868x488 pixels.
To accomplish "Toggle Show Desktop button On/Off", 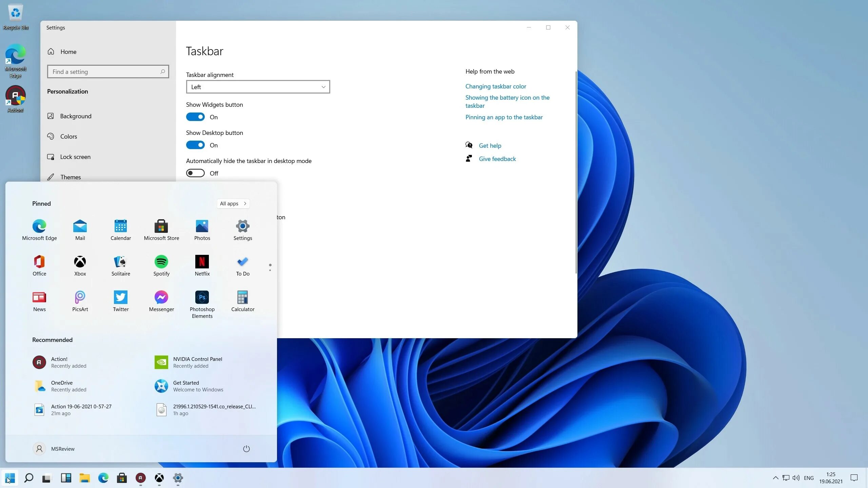I will [195, 145].
